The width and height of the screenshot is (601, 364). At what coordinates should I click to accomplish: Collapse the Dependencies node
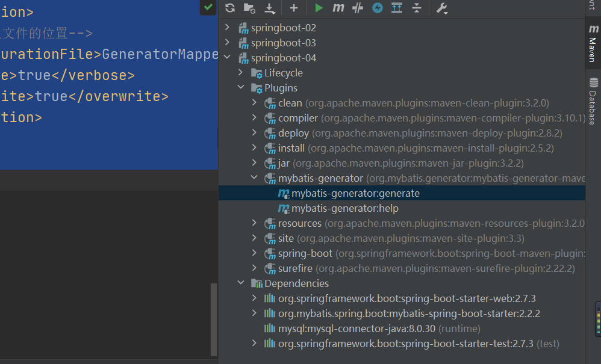pyautogui.click(x=241, y=283)
